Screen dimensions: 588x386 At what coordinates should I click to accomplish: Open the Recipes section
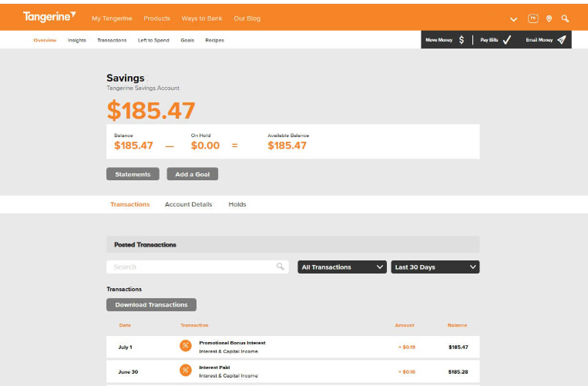[214, 40]
